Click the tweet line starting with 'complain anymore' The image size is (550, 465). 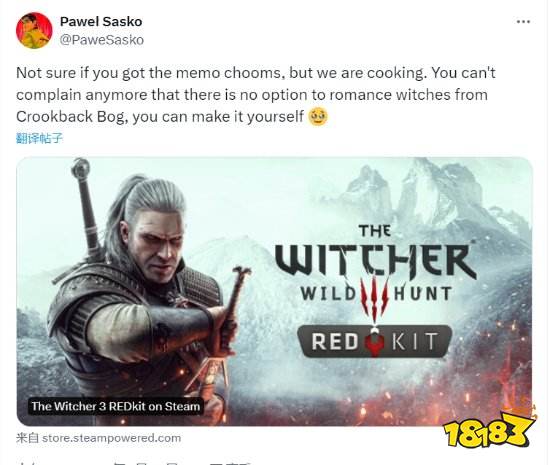pyautogui.click(x=252, y=95)
